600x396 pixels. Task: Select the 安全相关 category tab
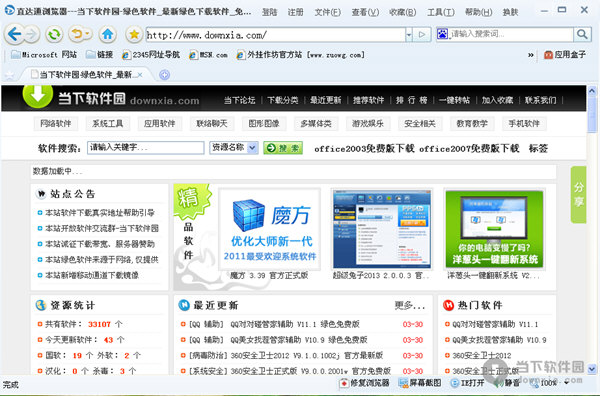pyautogui.click(x=420, y=123)
